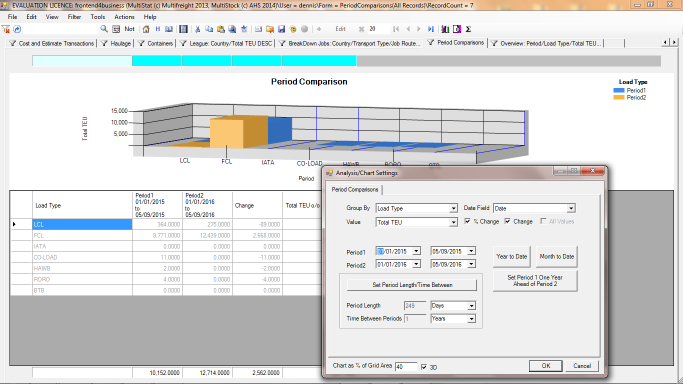683x384 pixels.
Task: Toggle the % Change checkbox
Action: click(467, 221)
